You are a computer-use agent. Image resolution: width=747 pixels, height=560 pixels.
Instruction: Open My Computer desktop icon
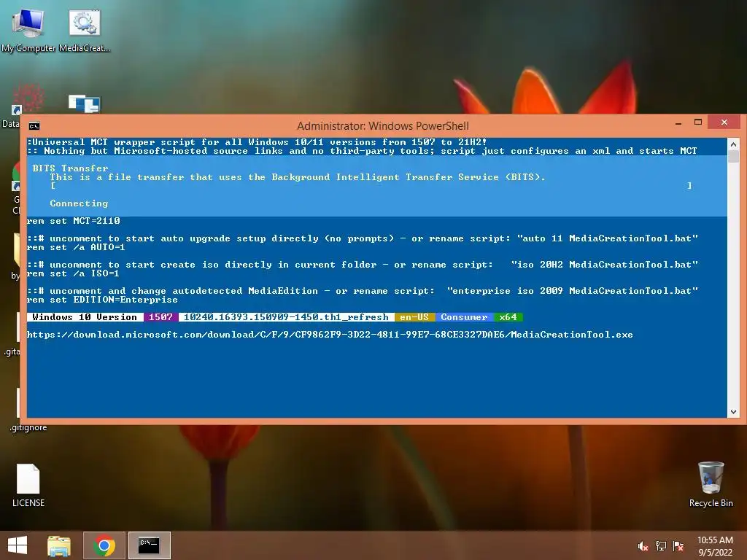point(28,29)
